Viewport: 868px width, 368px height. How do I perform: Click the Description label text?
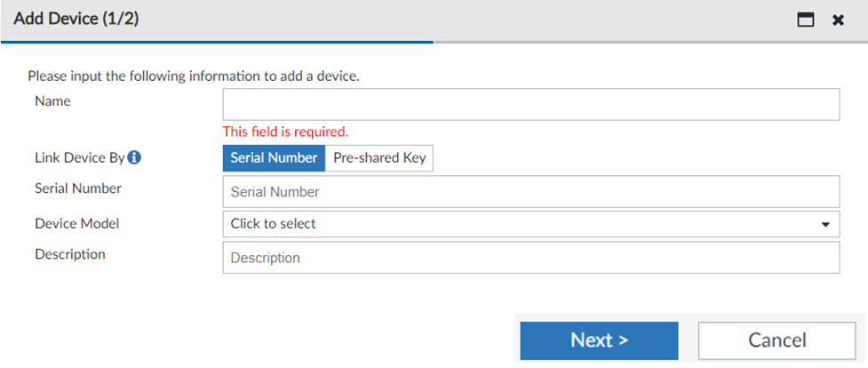click(69, 254)
